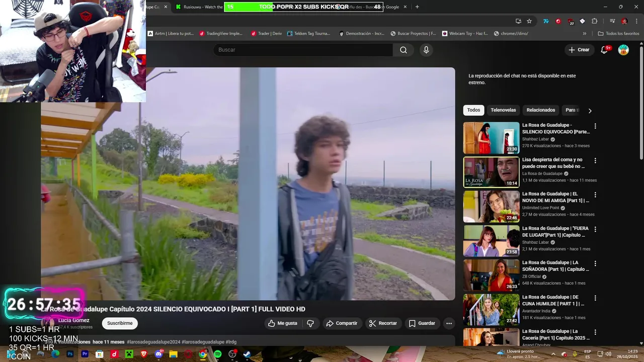Screen dimensions: 644x362
Task: Open options for FUERA DE LUGAR video
Action: pyautogui.click(x=595, y=229)
